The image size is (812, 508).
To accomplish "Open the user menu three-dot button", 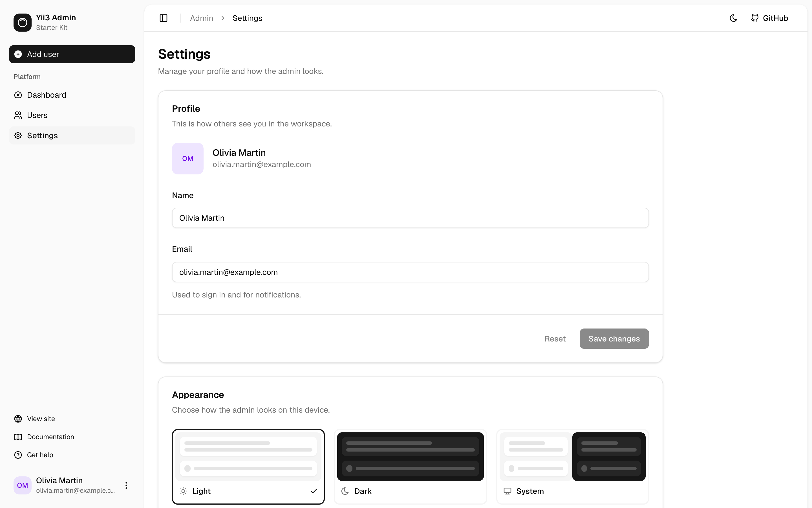I will pyautogui.click(x=126, y=485).
